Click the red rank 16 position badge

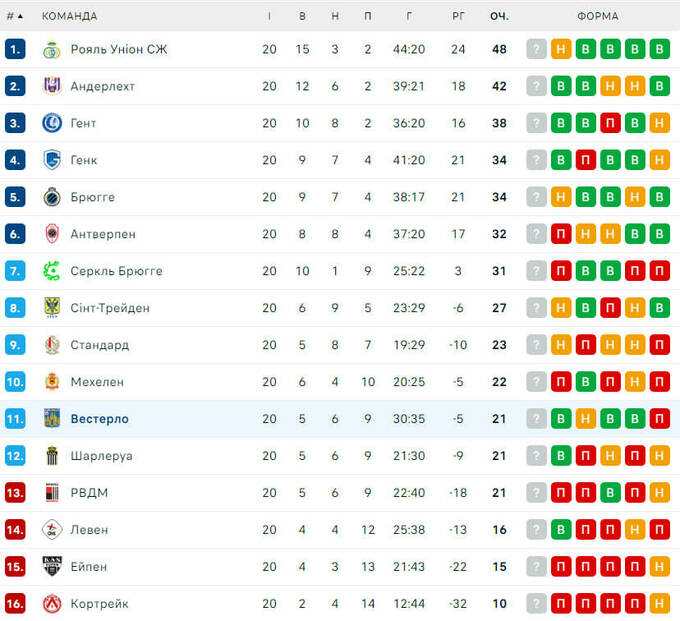click(15, 604)
